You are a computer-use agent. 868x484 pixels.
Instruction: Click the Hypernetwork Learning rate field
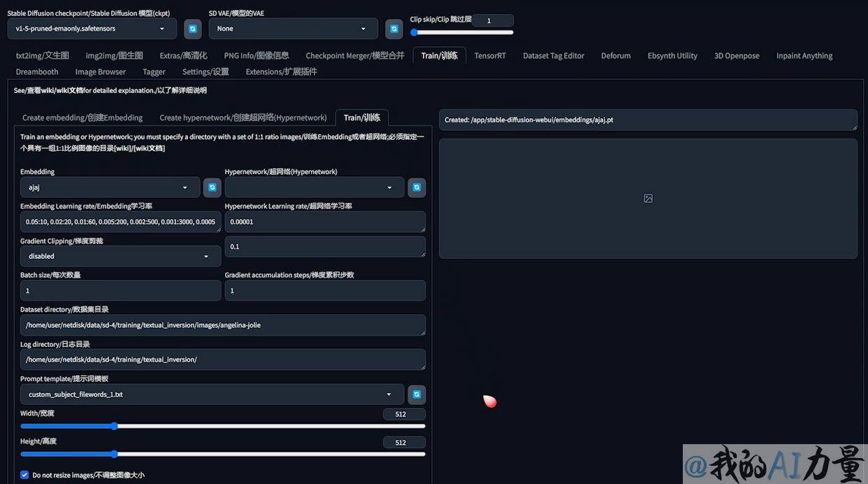tap(325, 222)
